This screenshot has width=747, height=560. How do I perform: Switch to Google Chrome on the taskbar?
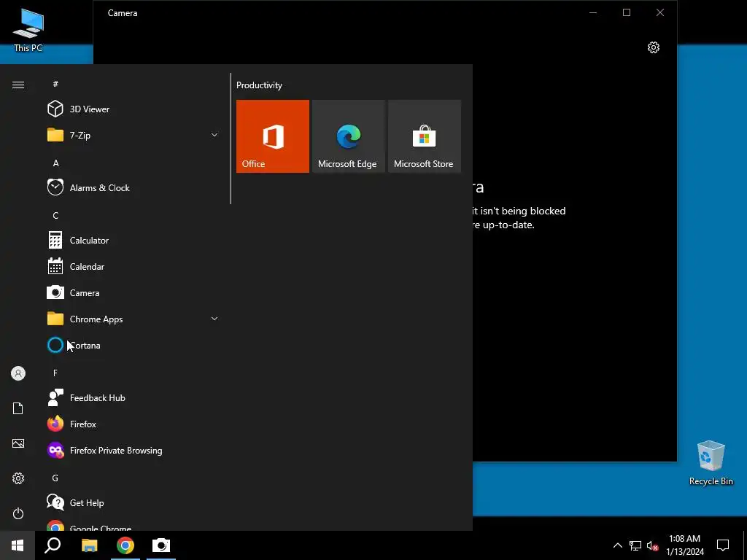(x=125, y=545)
